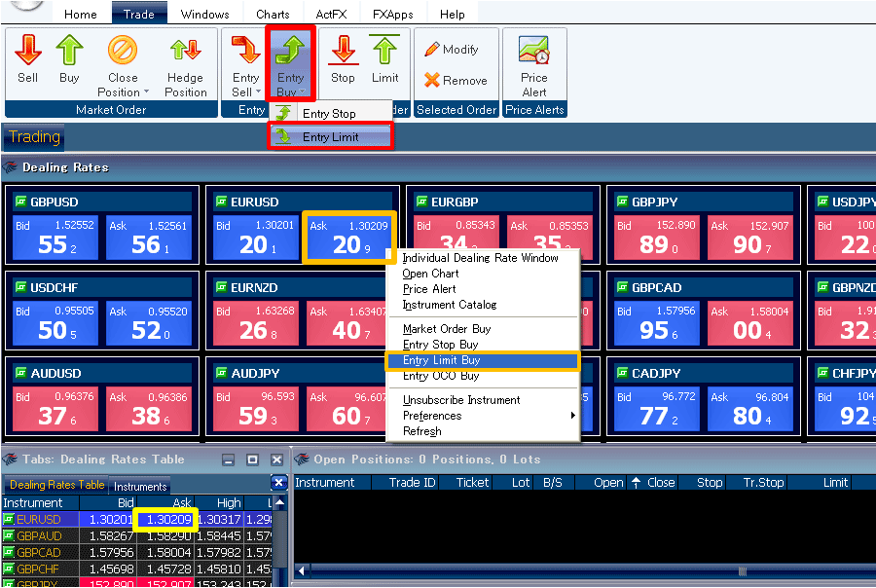The height and width of the screenshot is (588, 876).
Task: Click the Close Position ribbon icon
Action: pyautogui.click(x=123, y=50)
